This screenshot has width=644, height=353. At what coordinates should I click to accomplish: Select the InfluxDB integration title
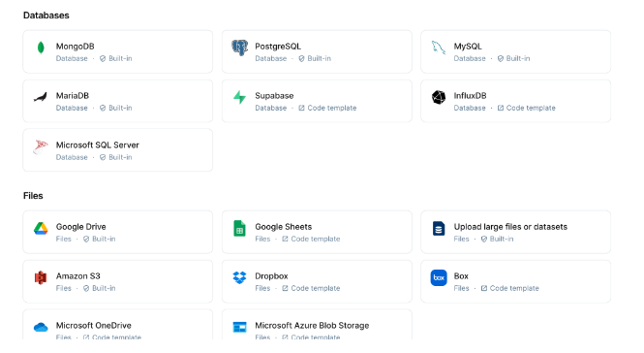pos(470,95)
